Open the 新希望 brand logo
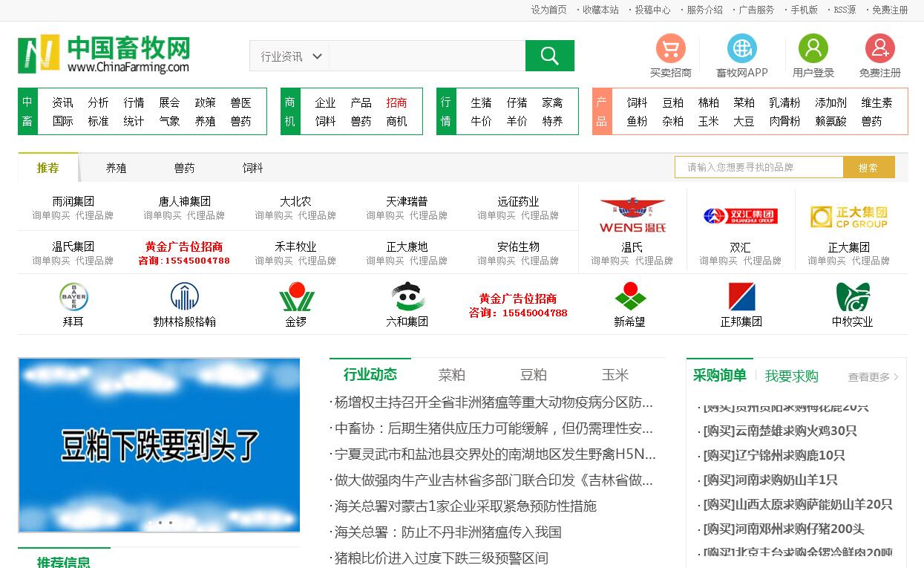The image size is (924, 568). coord(629,297)
